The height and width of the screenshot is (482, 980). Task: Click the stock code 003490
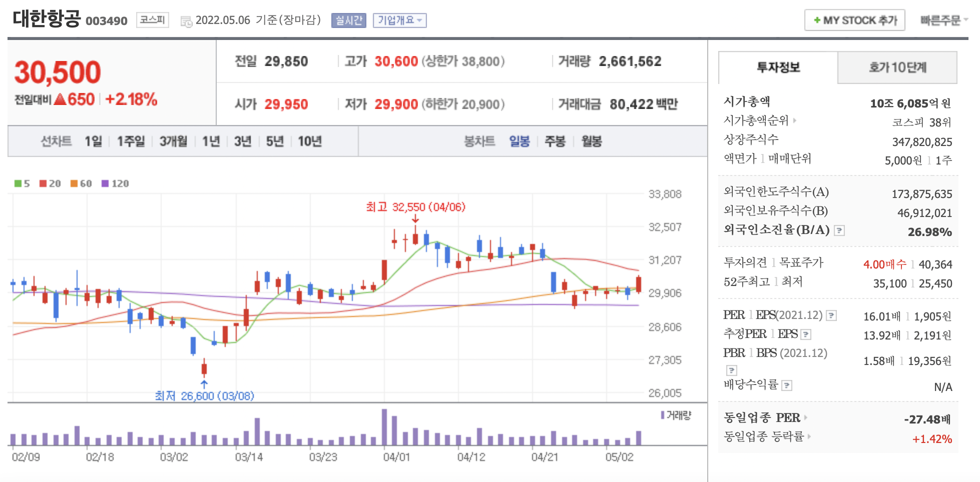pos(107,21)
